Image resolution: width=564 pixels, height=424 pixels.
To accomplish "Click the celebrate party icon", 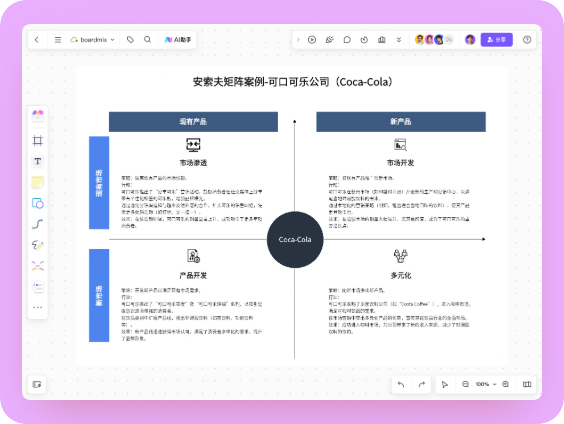I will click(x=329, y=40).
